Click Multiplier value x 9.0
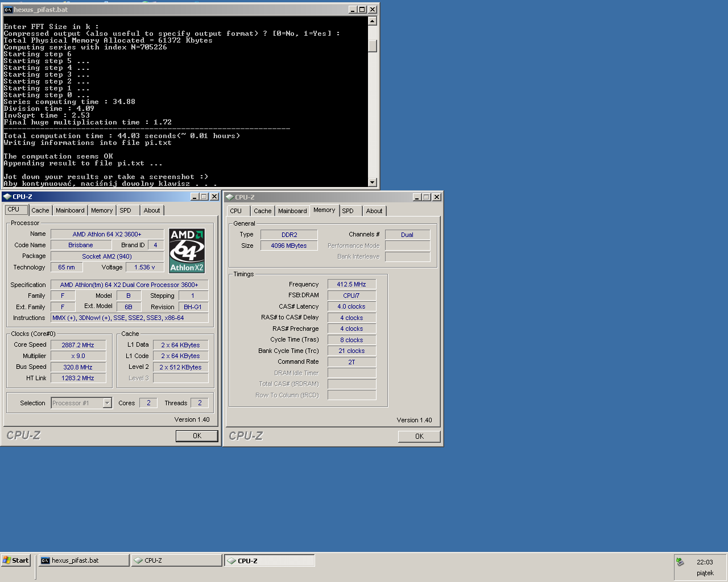 point(78,356)
